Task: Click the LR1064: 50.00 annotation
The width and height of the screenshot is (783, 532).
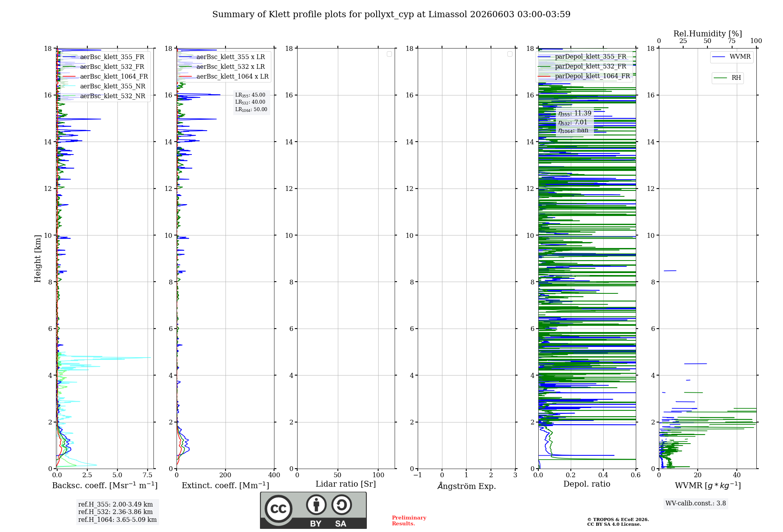Action: (x=251, y=110)
